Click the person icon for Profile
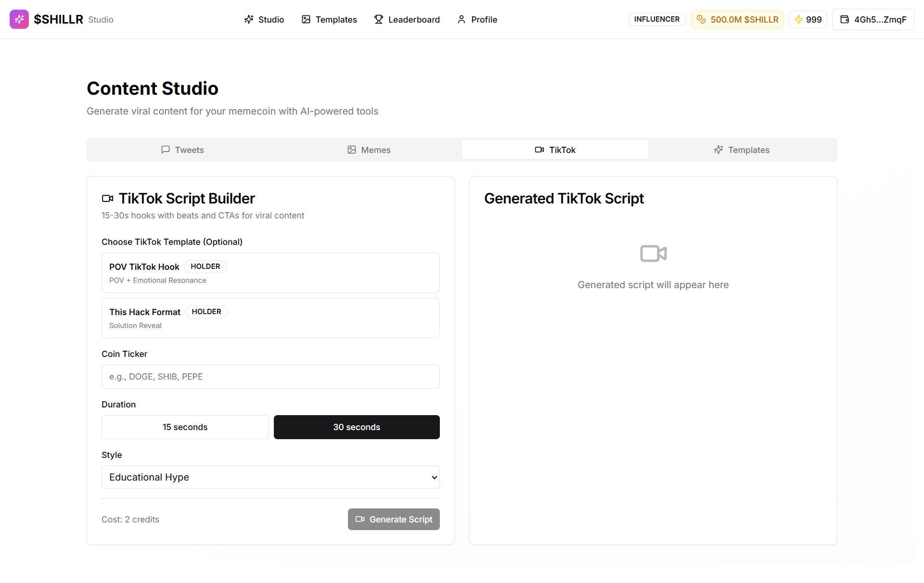 (462, 19)
